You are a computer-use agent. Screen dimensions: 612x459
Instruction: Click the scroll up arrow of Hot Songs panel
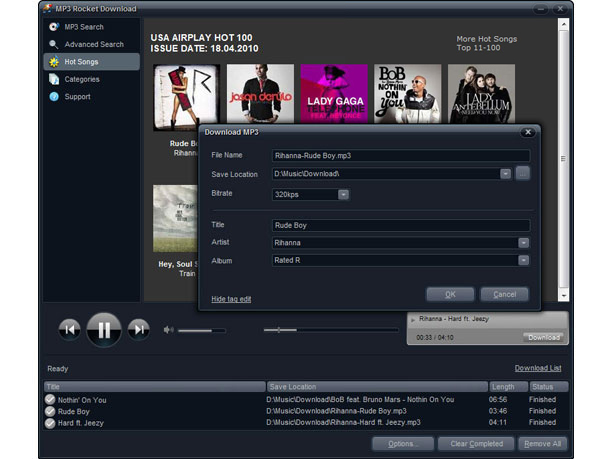click(x=563, y=25)
